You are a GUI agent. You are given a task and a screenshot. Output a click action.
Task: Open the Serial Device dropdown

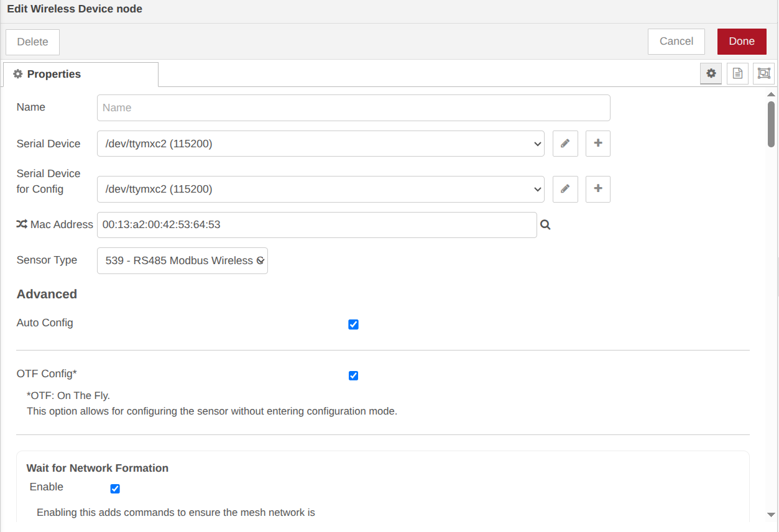coord(321,144)
